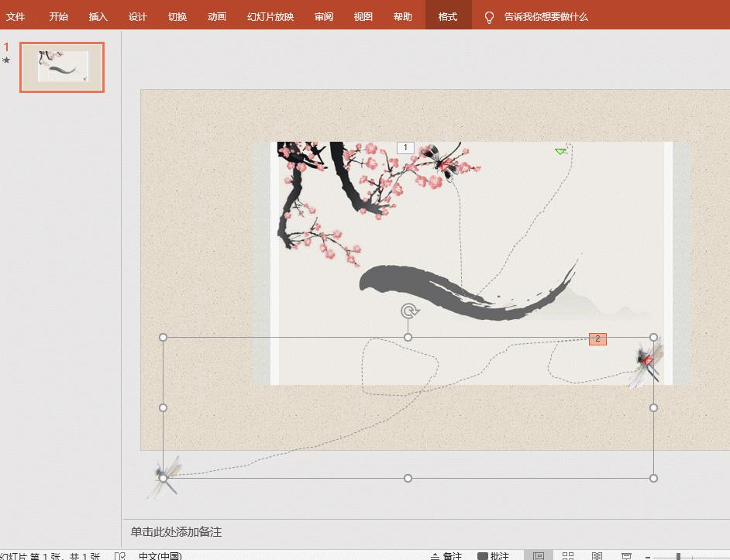Toggle the 备注 notes pane
Screen dimensions: 730x560
pyautogui.click(x=449, y=555)
